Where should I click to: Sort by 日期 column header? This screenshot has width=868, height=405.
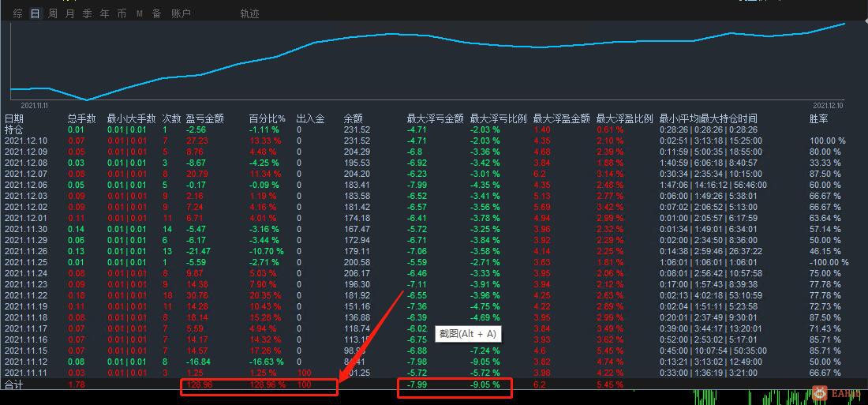tap(14, 118)
